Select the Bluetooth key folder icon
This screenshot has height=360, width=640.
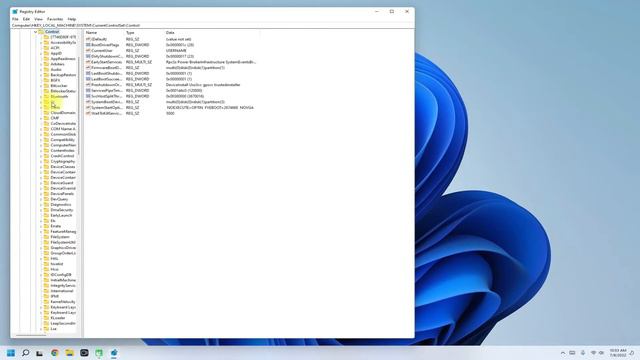(46, 96)
